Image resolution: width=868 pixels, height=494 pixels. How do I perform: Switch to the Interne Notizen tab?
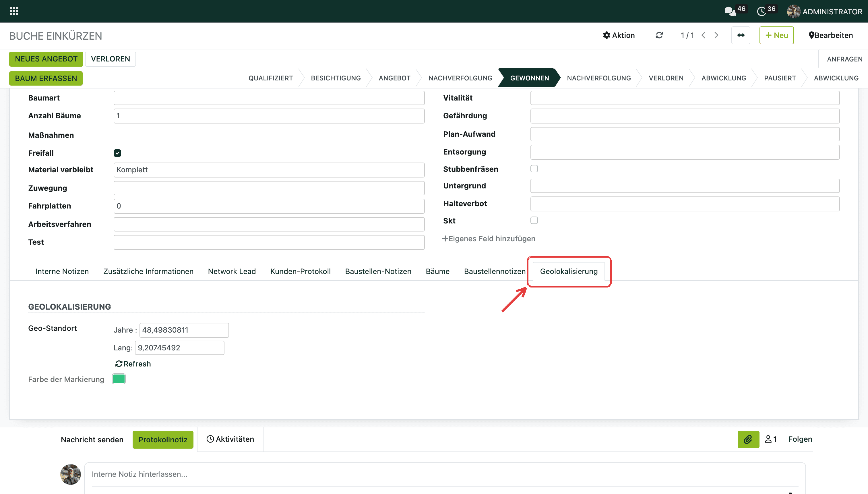62,271
